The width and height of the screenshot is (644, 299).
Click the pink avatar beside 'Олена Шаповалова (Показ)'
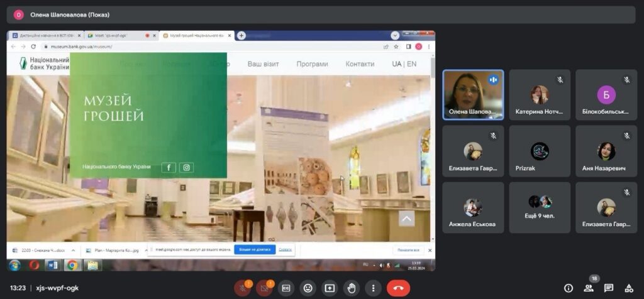18,15
